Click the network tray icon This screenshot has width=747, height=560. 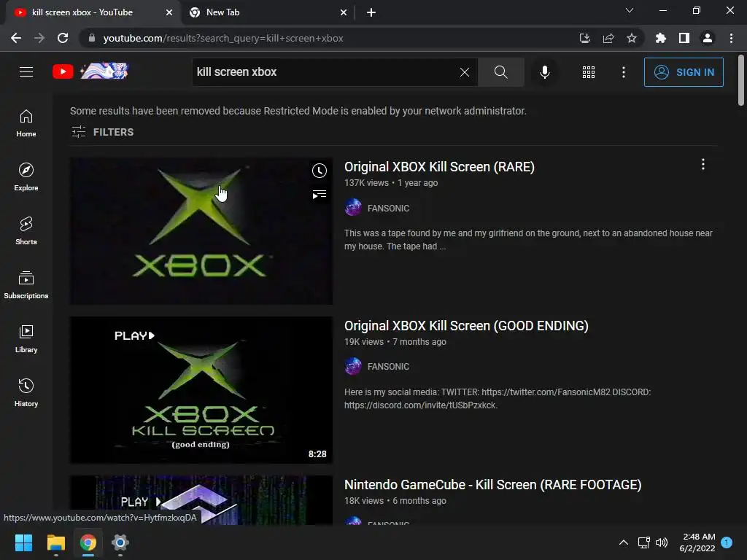pos(643,542)
